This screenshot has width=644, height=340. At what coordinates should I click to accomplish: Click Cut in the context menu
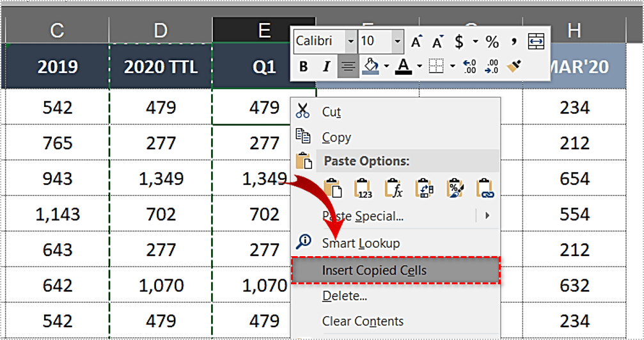331,112
